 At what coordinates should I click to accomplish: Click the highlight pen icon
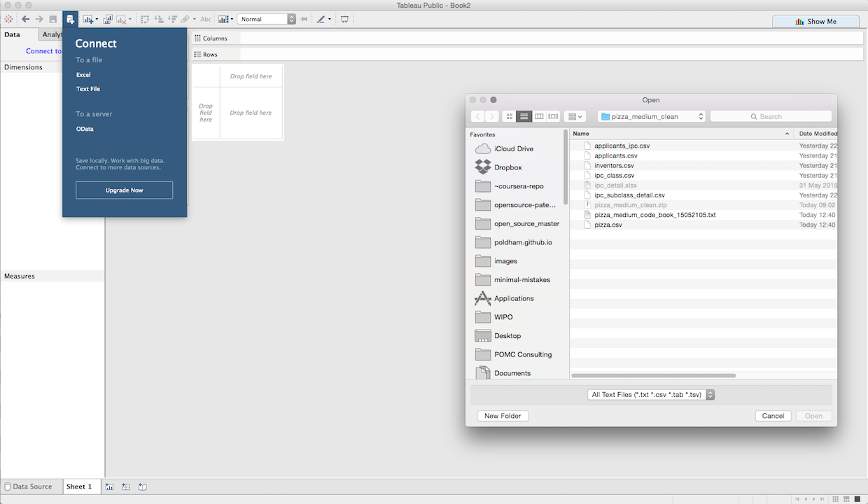pos(321,20)
